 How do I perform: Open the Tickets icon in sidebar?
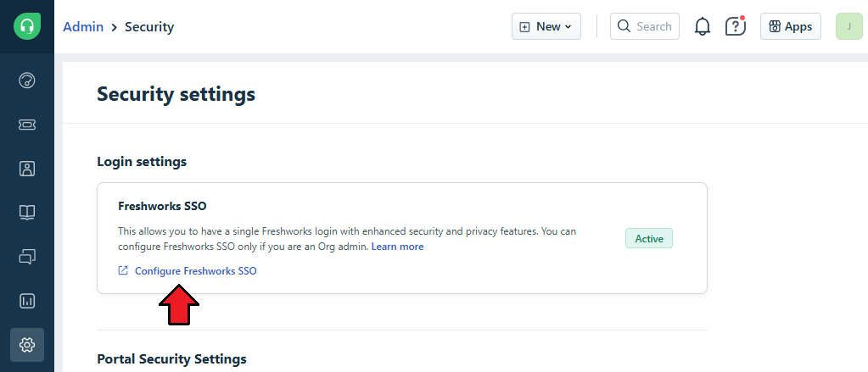27,125
